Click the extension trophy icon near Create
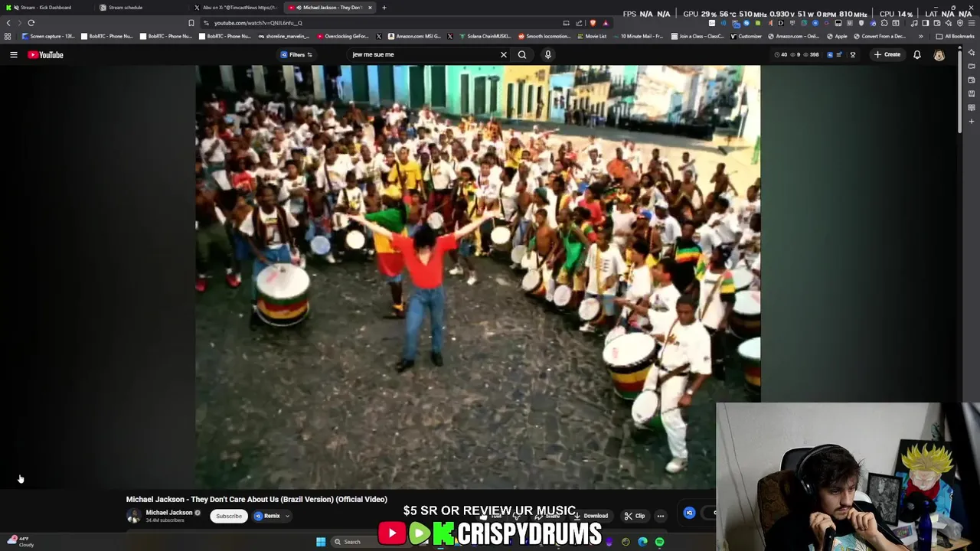The height and width of the screenshot is (551, 980). click(x=853, y=54)
